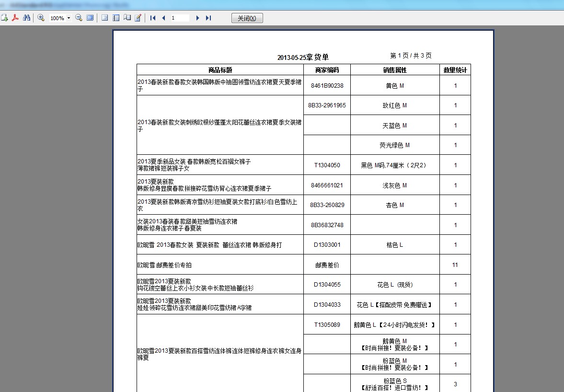Select merchant code D1304055
The image size is (564, 392).
click(x=327, y=285)
